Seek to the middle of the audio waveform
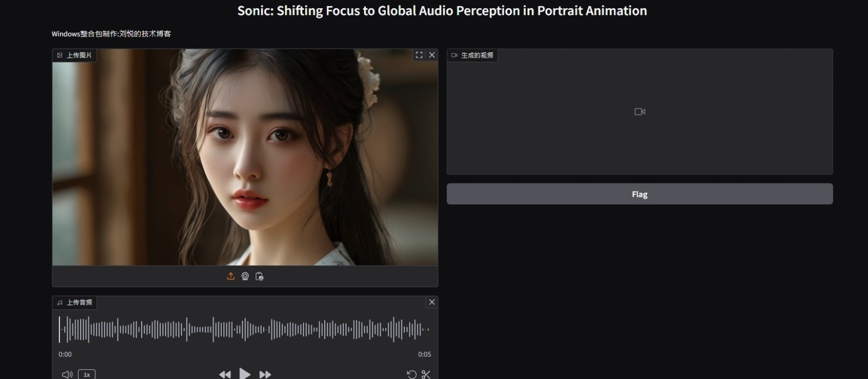The image size is (868, 379). [245, 329]
